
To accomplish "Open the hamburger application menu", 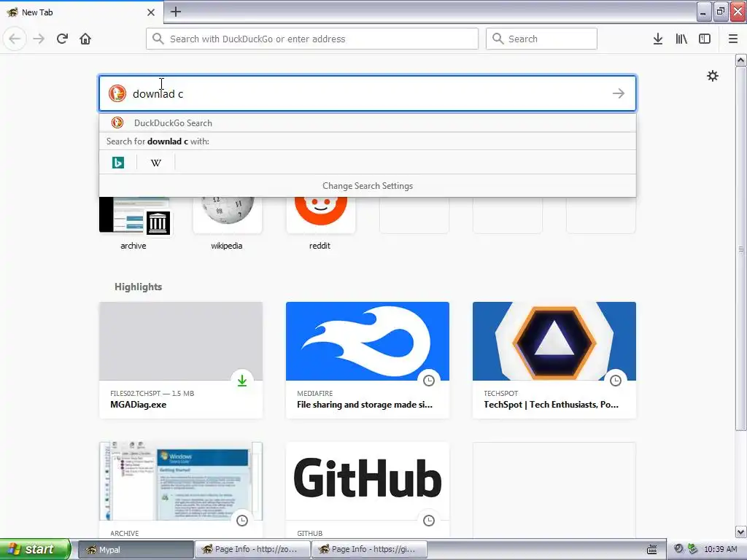I will 733,39.
